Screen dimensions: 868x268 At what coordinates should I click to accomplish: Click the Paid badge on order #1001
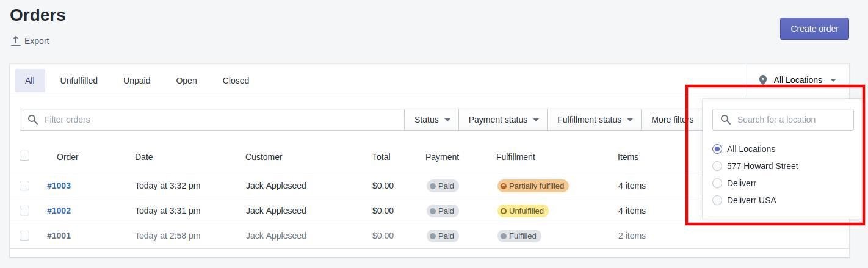pyautogui.click(x=442, y=236)
